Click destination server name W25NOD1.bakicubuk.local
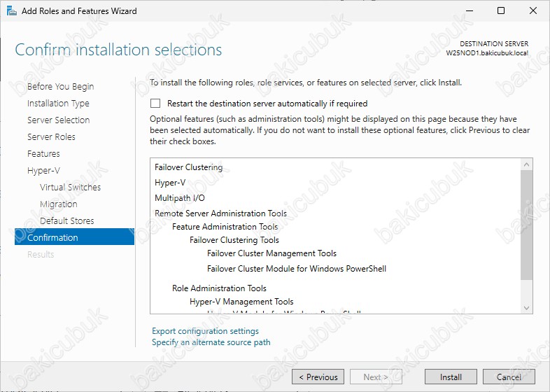 [487, 53]
